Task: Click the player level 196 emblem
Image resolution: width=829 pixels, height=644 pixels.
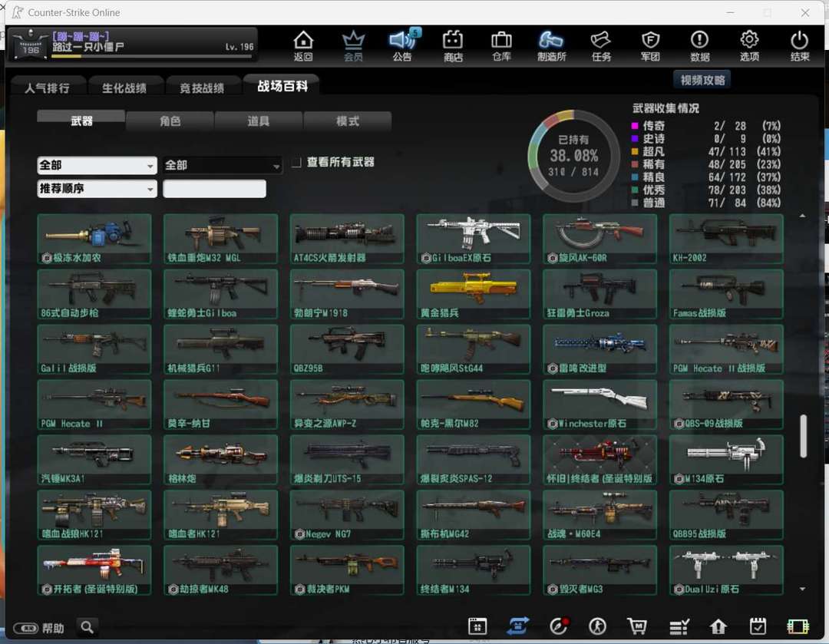Action: 30,46
